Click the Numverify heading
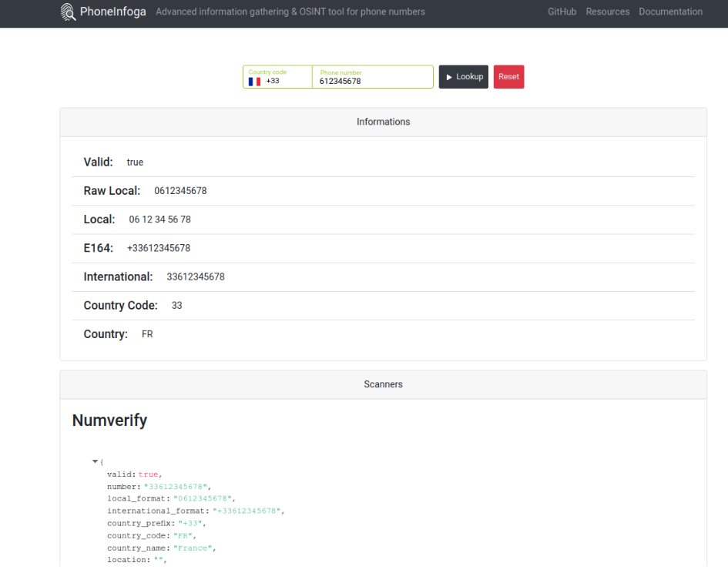 [x=109, y=421]
